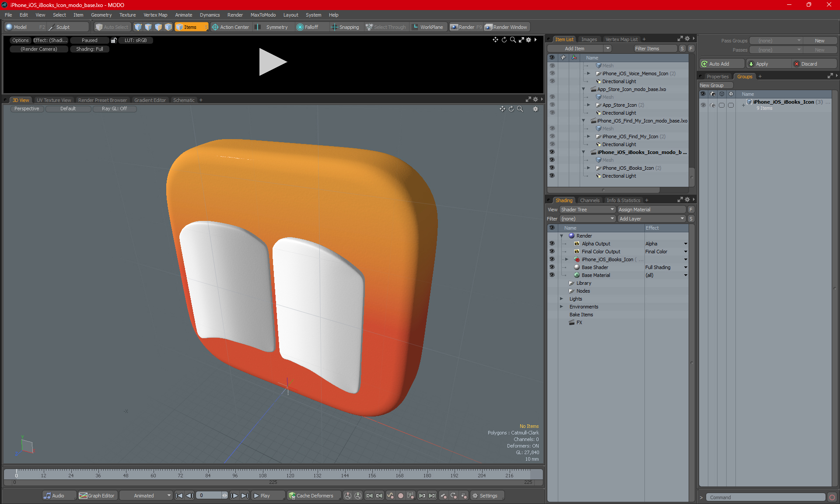Click the New Group button
Viewport: 840px width, 504px height.
click(716, 85)
